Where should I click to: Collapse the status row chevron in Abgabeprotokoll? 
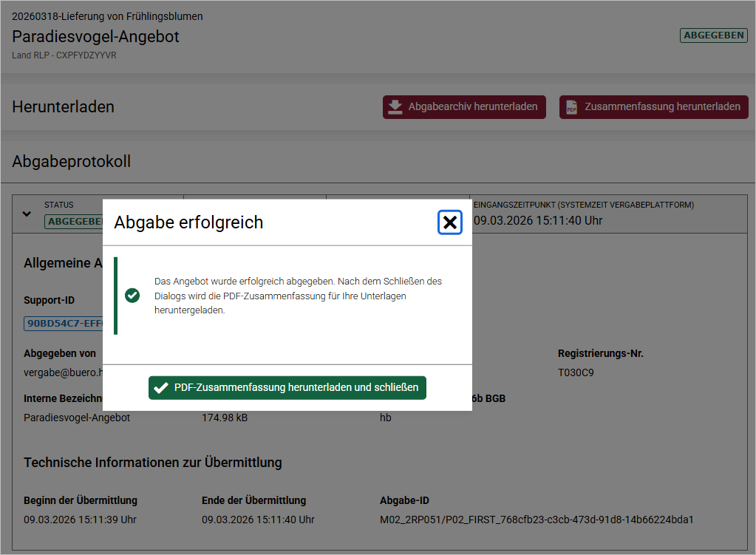pyautogui.click(x=27, y=214)
